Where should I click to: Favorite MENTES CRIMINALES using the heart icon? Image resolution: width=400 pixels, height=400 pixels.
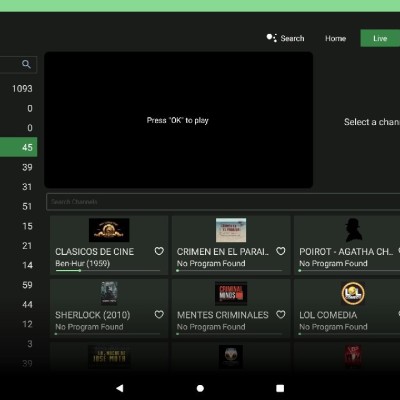click(281, 314)
